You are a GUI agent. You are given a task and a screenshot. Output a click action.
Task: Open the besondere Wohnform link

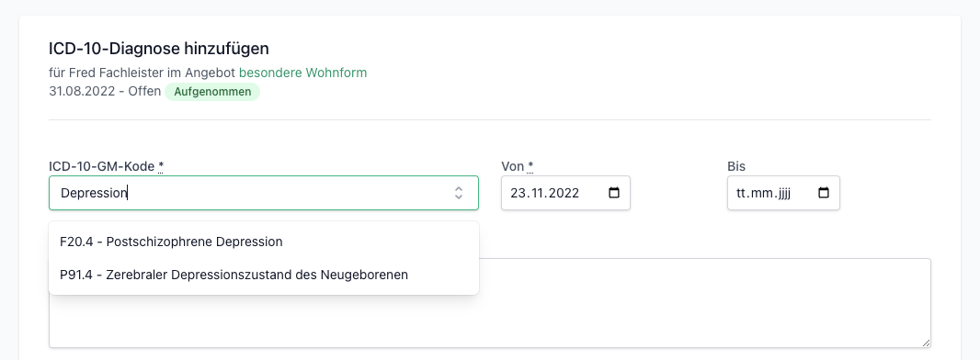coord(303,73)
